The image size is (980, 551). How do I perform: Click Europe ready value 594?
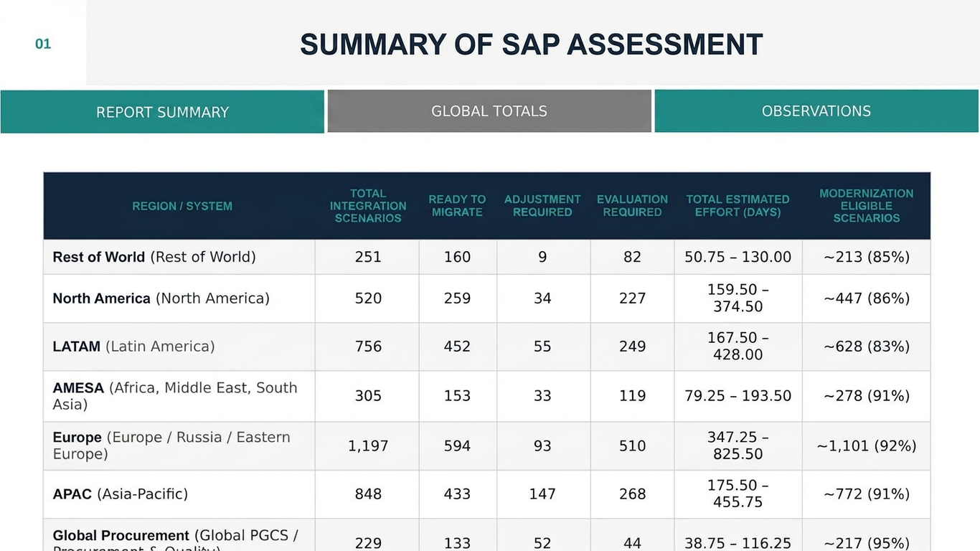point(457,446)
